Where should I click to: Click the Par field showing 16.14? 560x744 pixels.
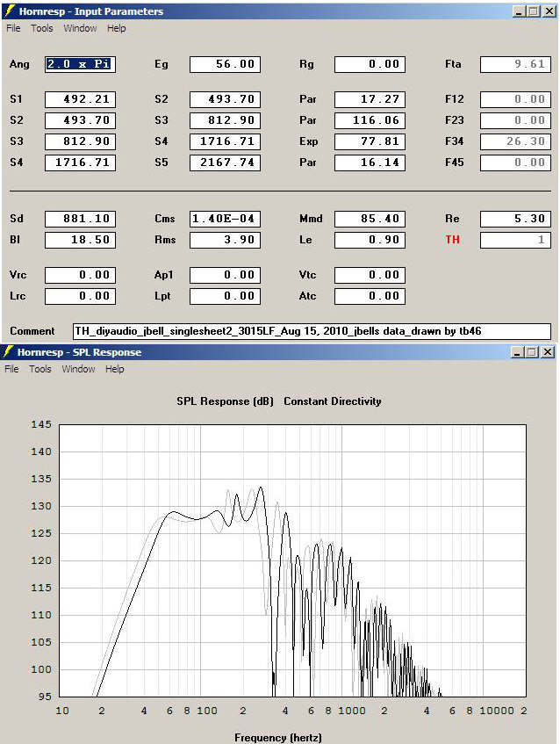(370, 163)
